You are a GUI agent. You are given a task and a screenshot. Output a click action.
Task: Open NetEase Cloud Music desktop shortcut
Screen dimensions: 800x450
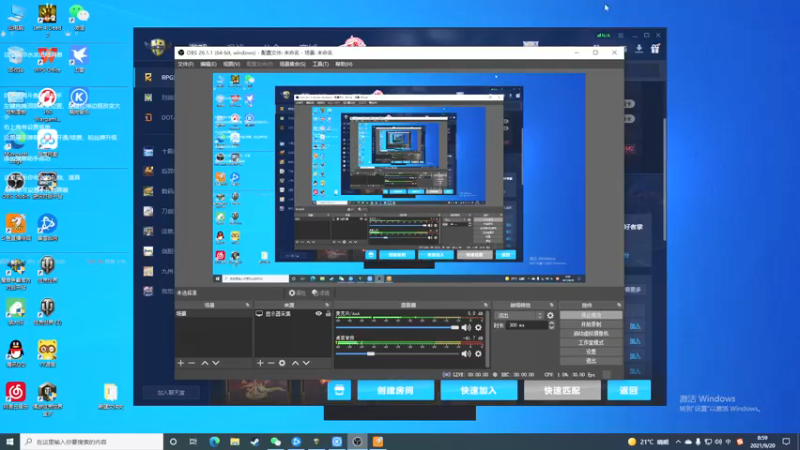16,396
